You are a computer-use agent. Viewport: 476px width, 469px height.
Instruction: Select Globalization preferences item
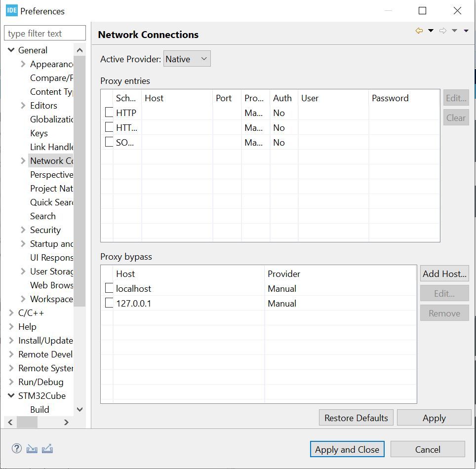click(x=51, y=119)
